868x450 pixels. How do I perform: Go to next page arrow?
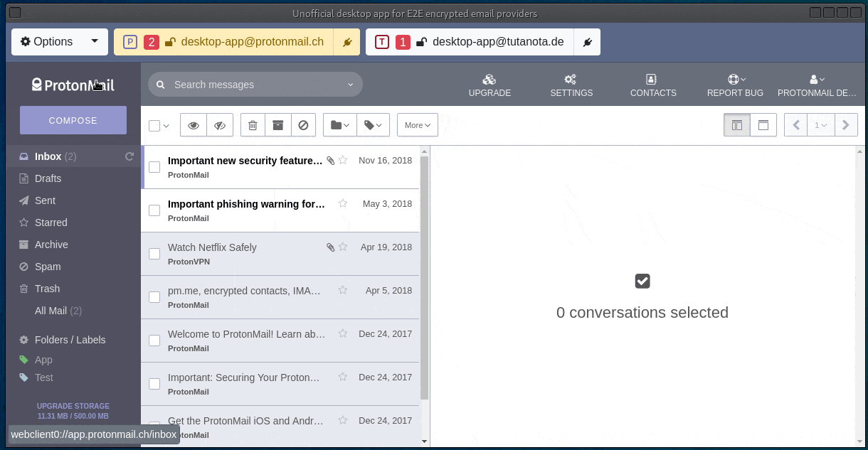(x=845, y=125)
